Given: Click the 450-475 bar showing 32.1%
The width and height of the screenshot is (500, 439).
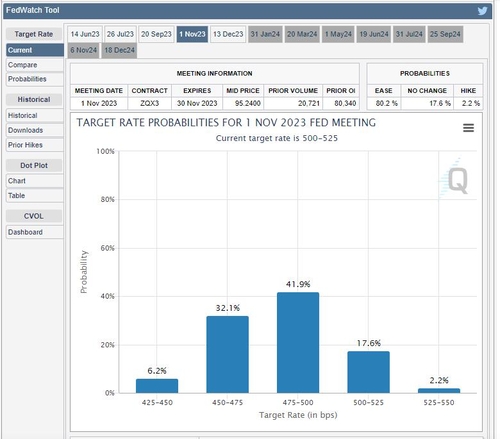Looking at the screenshot, I should (x=227, y=354).
